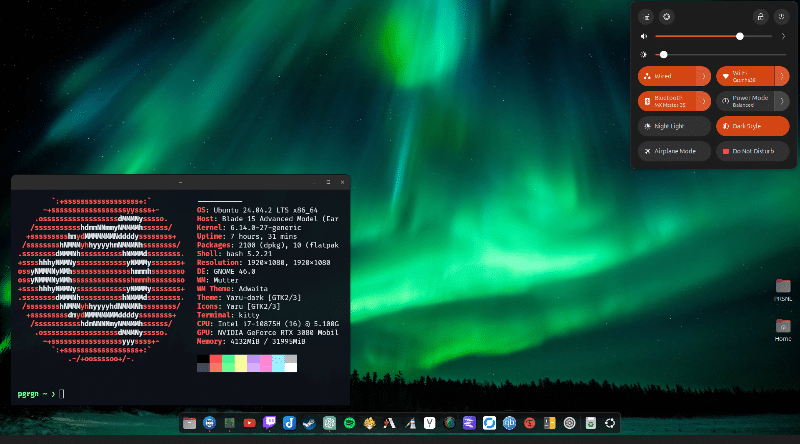Image resolution: width=800 pixels, height=444 pixels.
Task: Click the 'Theme: Yaru-dark [GTK2/3]' line
Action: pyautogui.click(x=249, y=298)
